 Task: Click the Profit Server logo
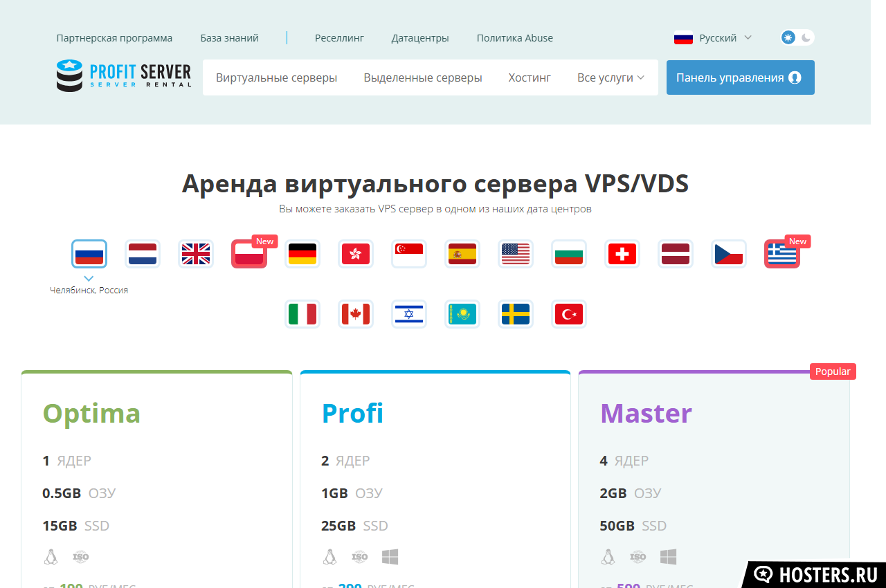[124, 76]
